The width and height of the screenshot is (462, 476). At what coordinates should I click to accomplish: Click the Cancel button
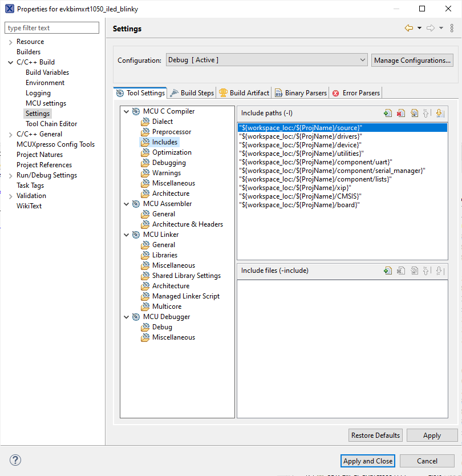[427, 461]
